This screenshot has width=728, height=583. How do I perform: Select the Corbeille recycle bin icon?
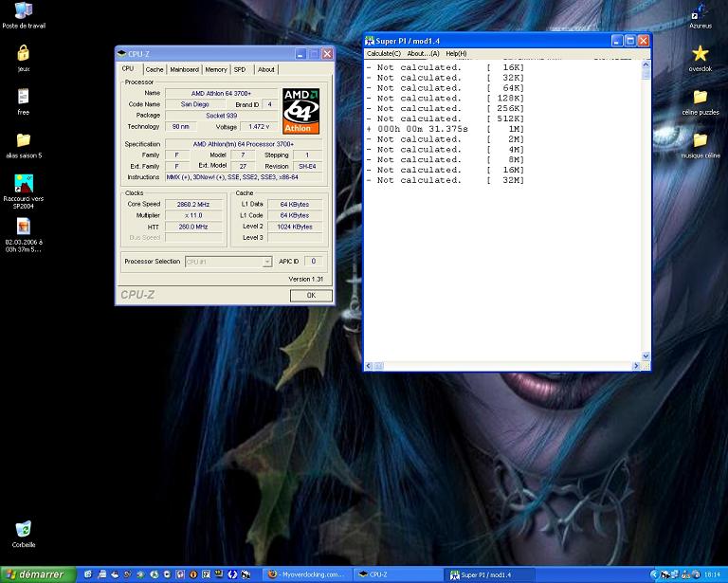coord(23,529)
